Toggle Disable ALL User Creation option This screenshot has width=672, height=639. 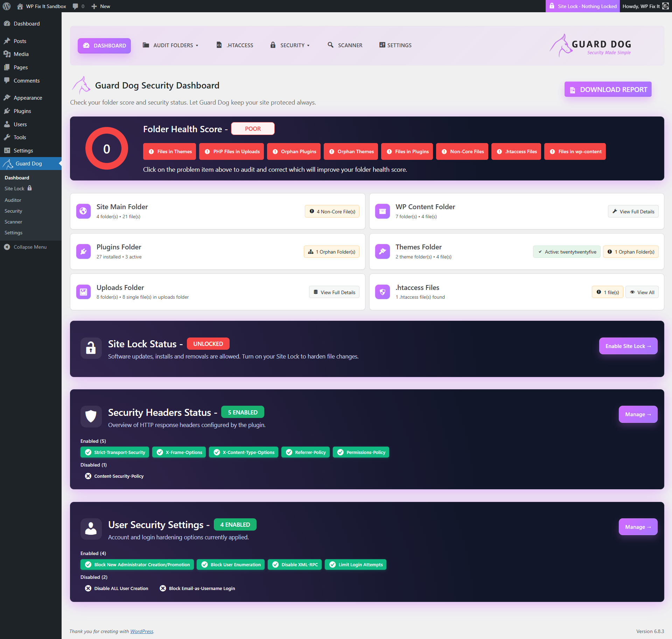[x=117, y=588]
